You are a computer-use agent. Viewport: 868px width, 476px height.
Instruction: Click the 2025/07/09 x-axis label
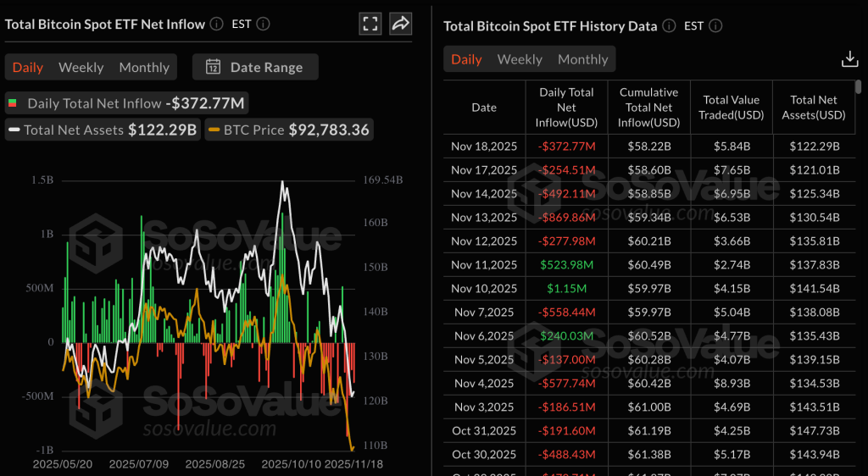(139, 464)
